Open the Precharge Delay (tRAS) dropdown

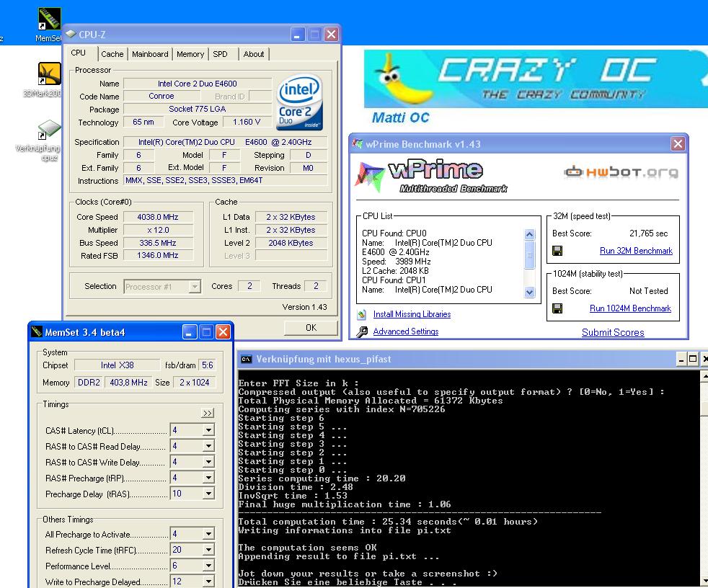tap(208, 494)
